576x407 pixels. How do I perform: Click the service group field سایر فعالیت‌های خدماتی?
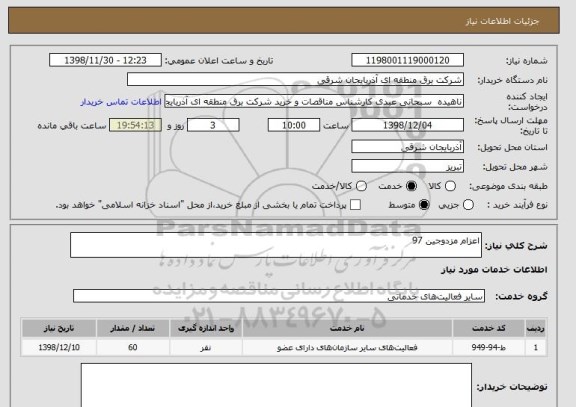point(279,296)
